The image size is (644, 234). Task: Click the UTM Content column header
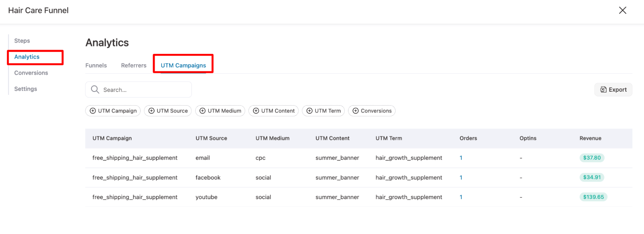coord(332,138)
